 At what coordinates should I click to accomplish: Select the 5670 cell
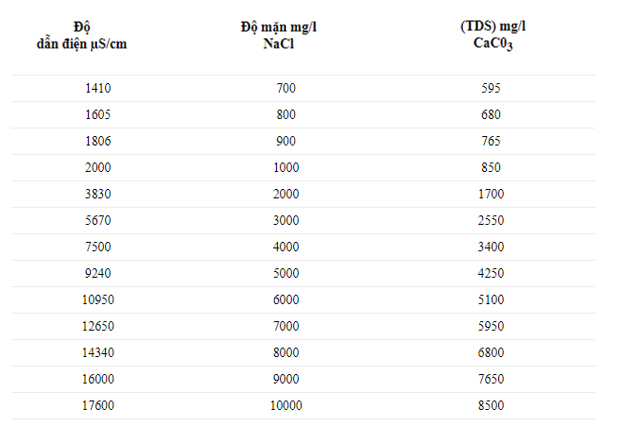[x=99, y=219]
